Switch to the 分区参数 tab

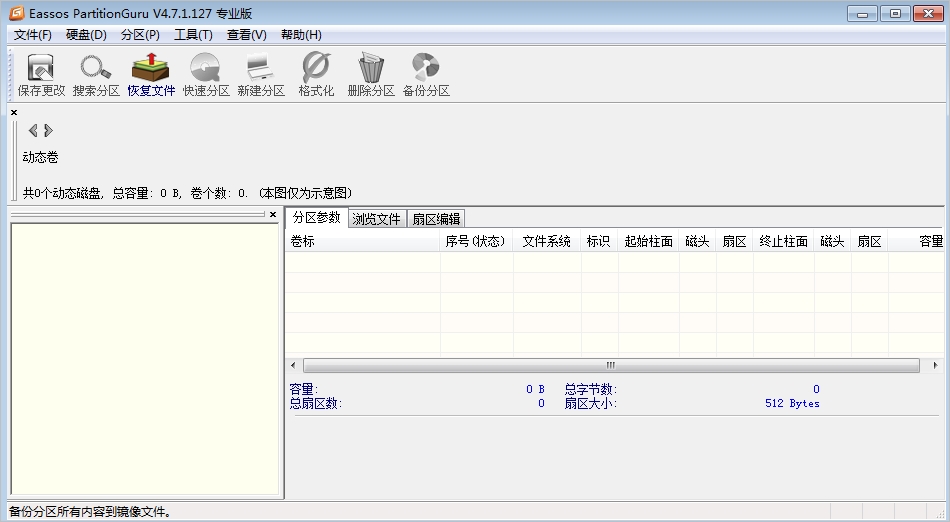pos(317,217)
